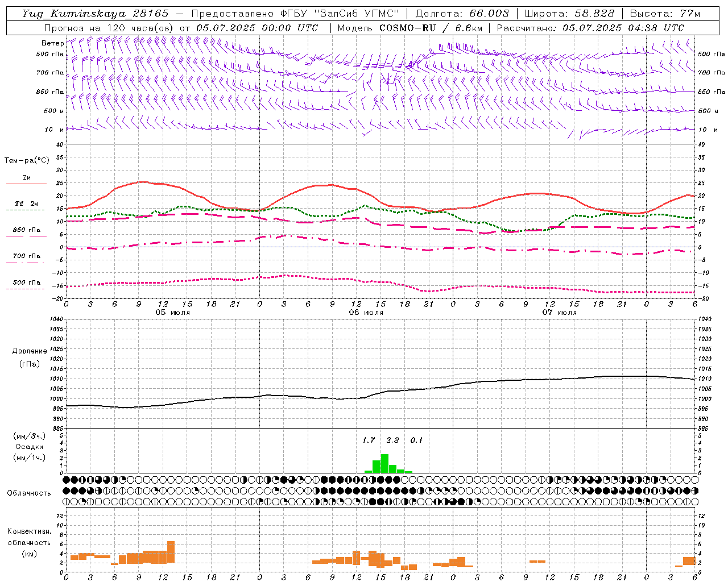Click the 05 июля date label
This screenshot has width=728, height=582.
click(x=173, y=313)
